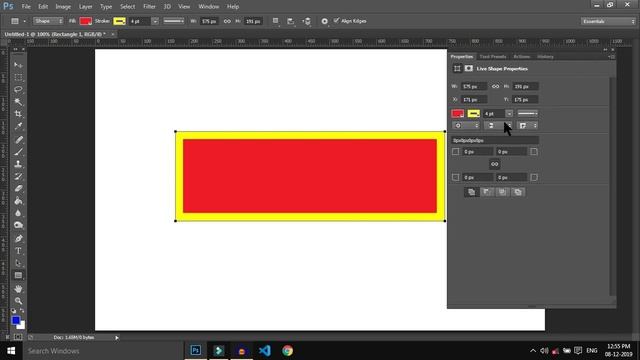Select the Paint Bucket tool

(18, 201)
